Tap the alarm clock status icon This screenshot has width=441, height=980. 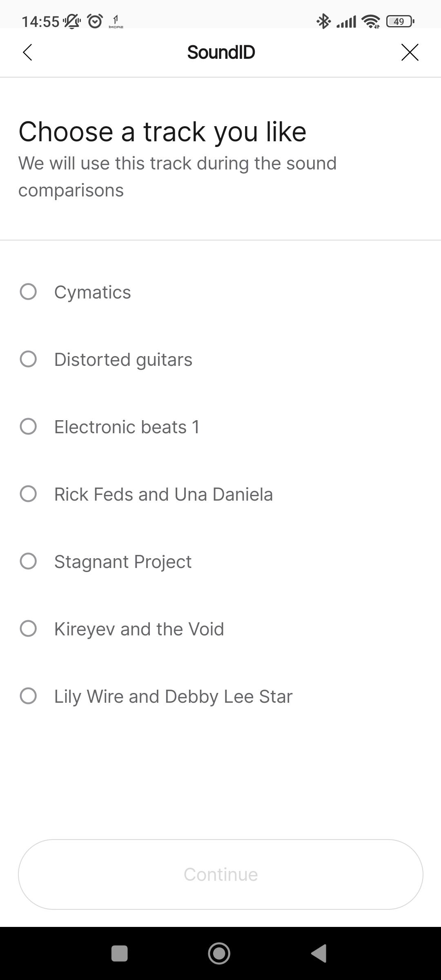[95, 21]
